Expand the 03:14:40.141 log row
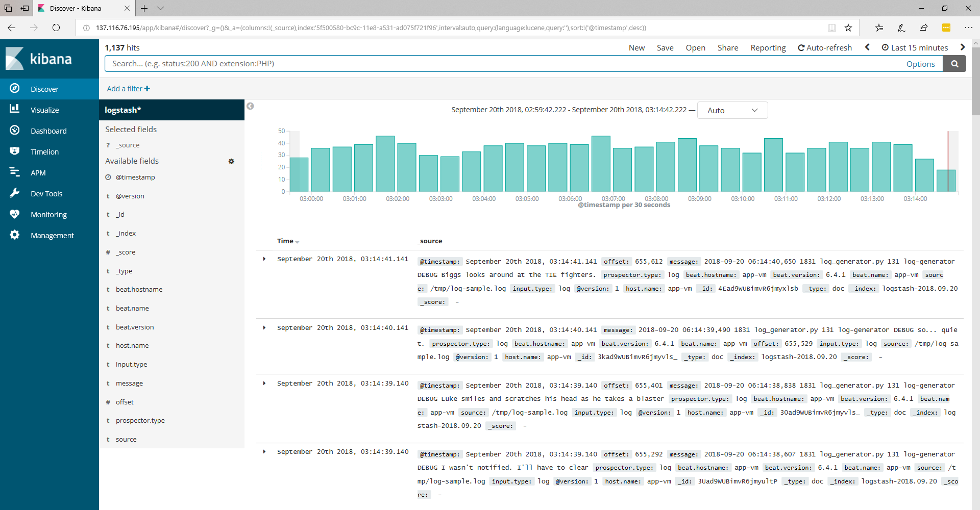Screen dimensions: 980x510 tap(264, 328)
